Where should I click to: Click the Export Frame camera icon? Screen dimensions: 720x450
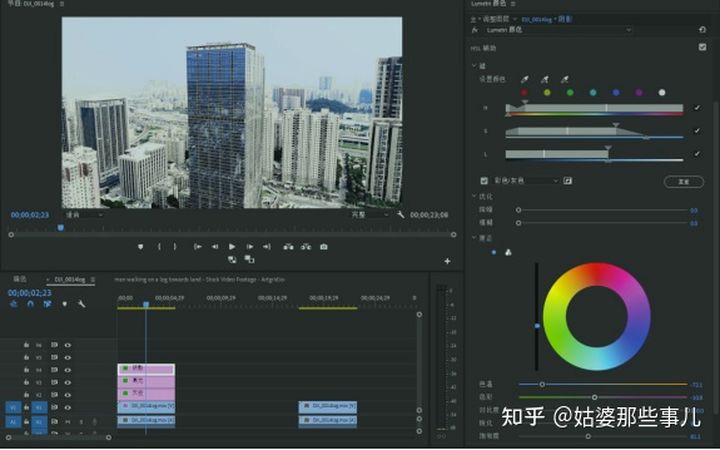[x=323, y=246]
